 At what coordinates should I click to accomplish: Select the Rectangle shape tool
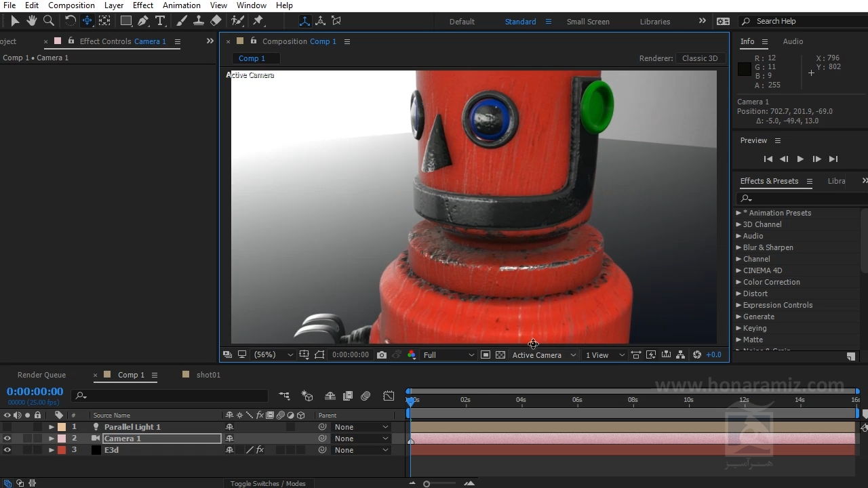point(126,21)
